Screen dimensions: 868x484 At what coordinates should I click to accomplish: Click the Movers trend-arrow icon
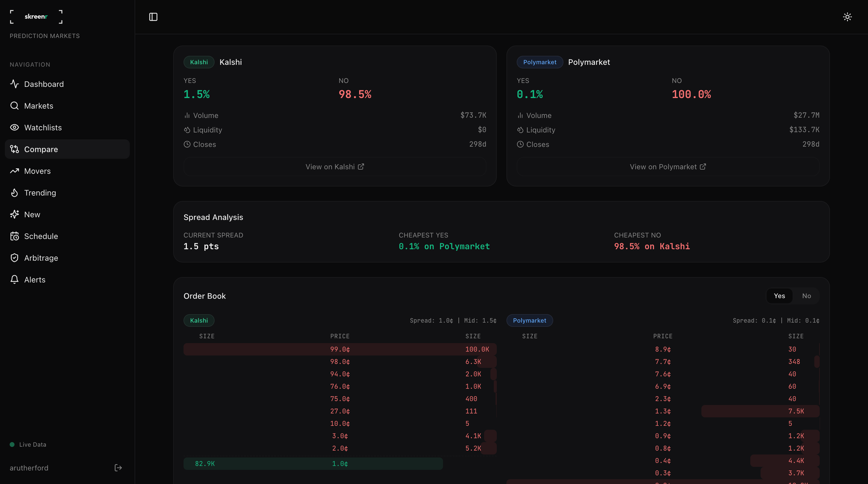[14, 171]
